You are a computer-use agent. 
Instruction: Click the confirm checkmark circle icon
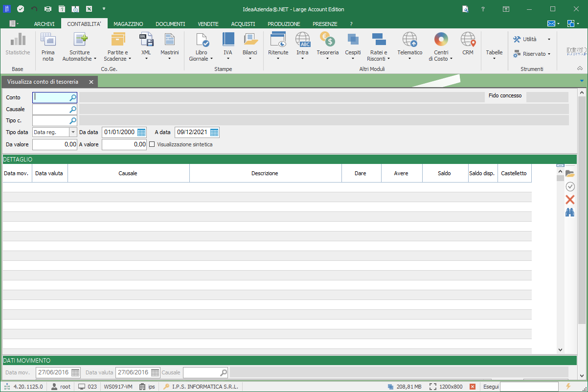tap(570, 186)
